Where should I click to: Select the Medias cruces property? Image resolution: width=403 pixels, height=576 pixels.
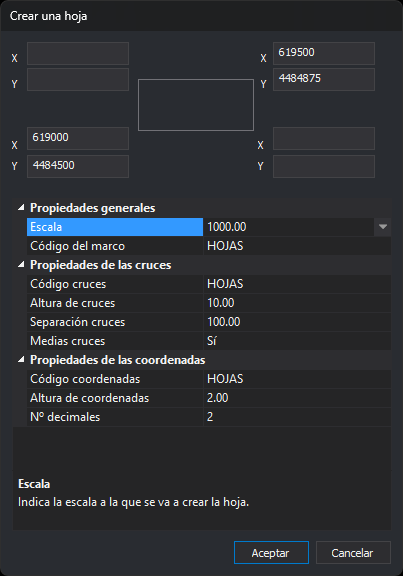pyautogui.click(x=115, y=341)
